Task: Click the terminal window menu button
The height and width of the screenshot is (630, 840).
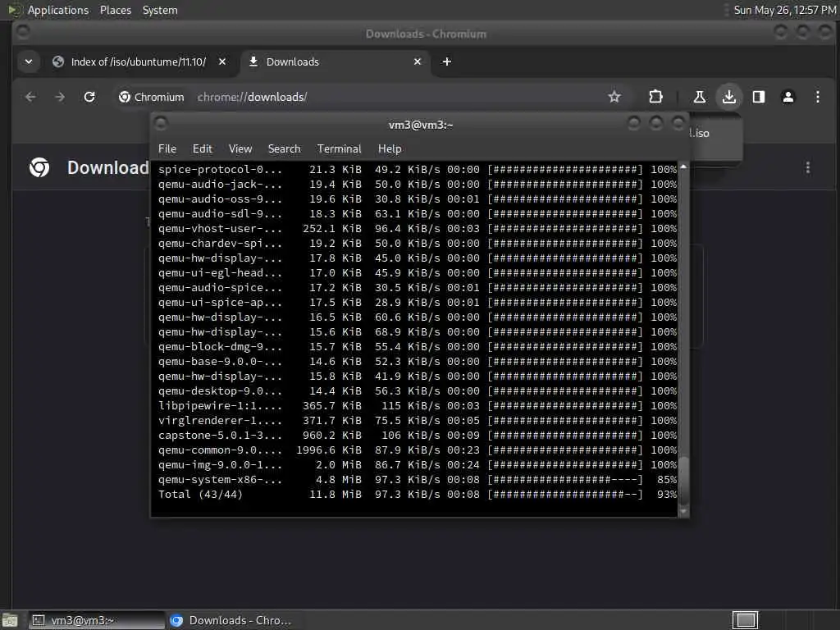Action: 161,124
